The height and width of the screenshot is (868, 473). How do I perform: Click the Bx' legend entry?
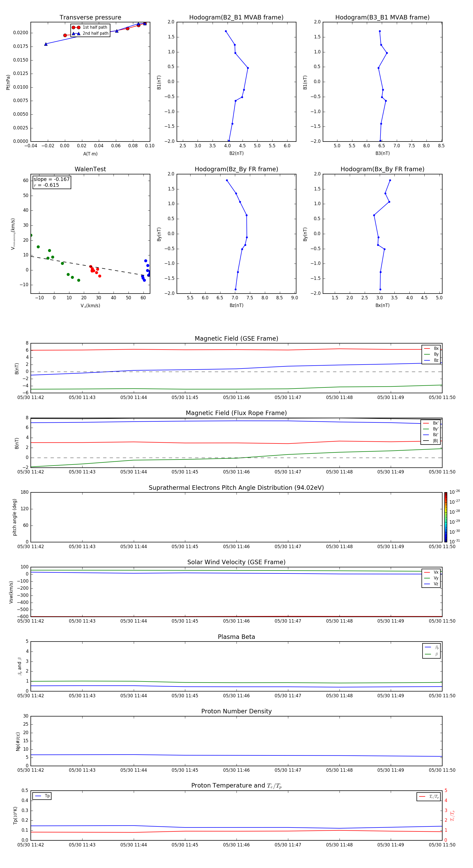(x=431, y=423)
